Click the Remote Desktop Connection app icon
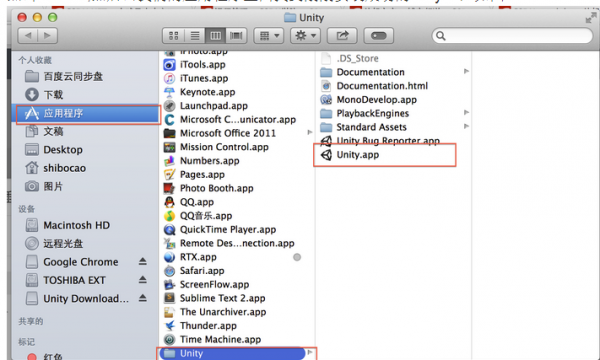The height and width of the screenshot is (360, 600). pyautogui.click(x=169, y=243)
